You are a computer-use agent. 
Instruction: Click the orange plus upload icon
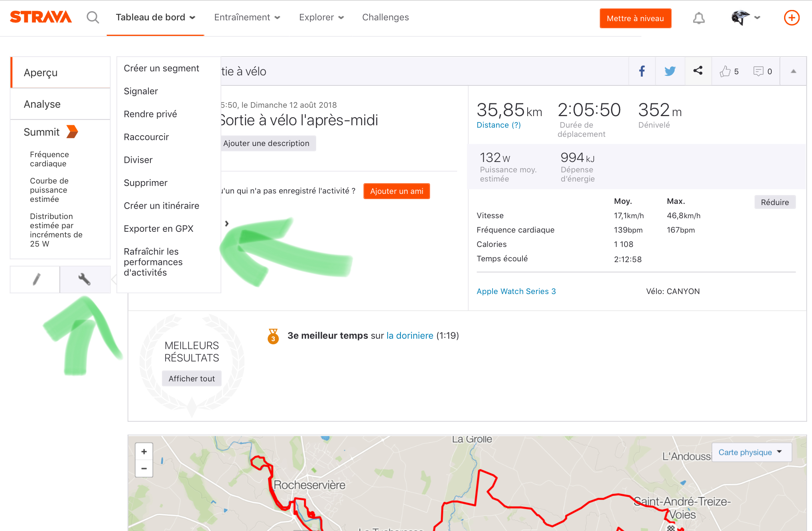[791, 18]
